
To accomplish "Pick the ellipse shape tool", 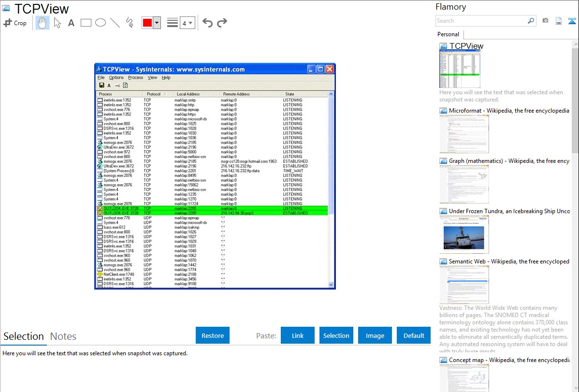I will (101, 23).
